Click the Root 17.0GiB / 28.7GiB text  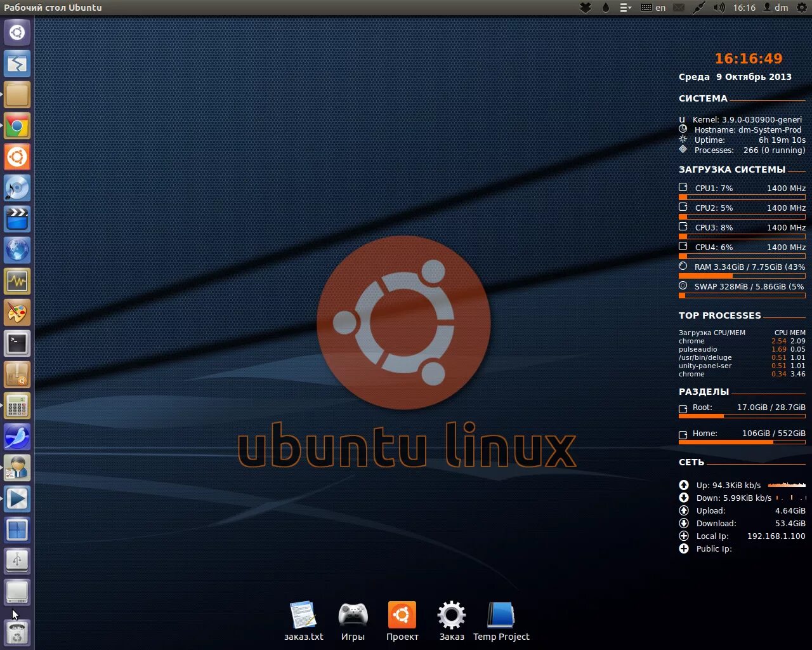coord(749,408)
